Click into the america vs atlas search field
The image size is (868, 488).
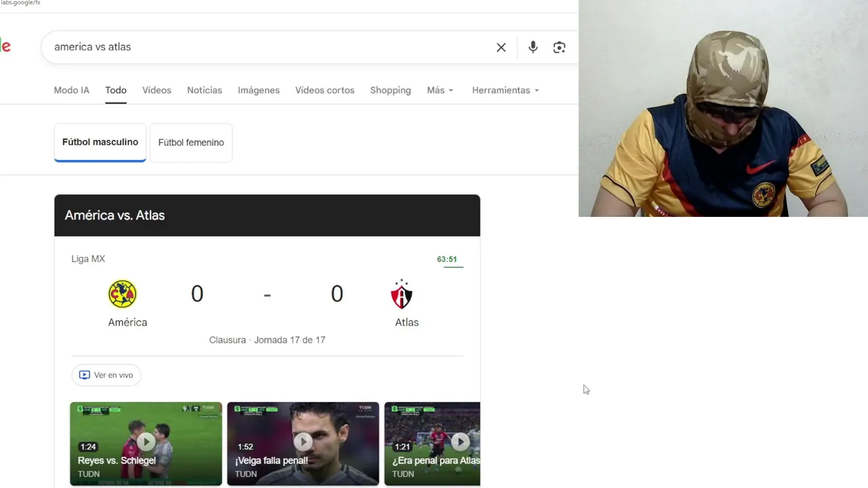point(271,47)
